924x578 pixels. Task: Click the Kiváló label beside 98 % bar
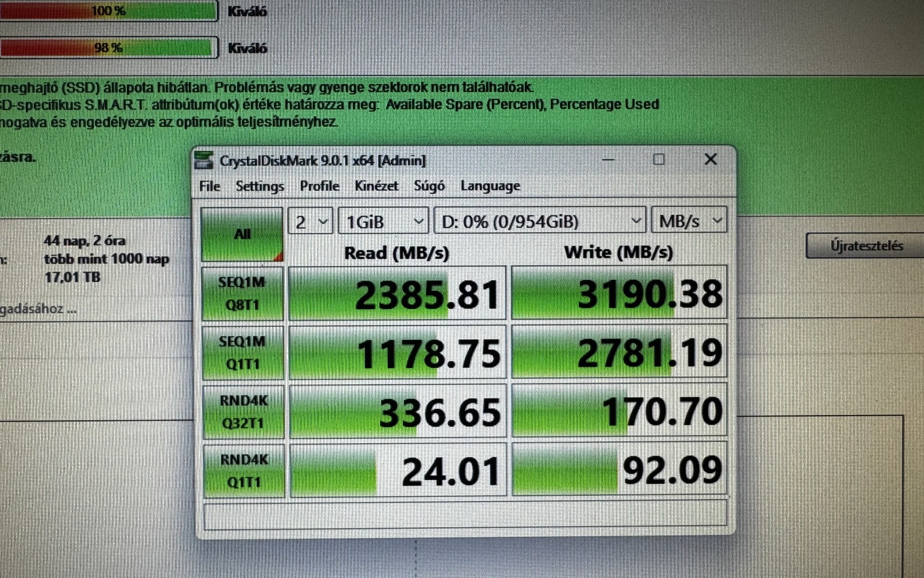247,48
